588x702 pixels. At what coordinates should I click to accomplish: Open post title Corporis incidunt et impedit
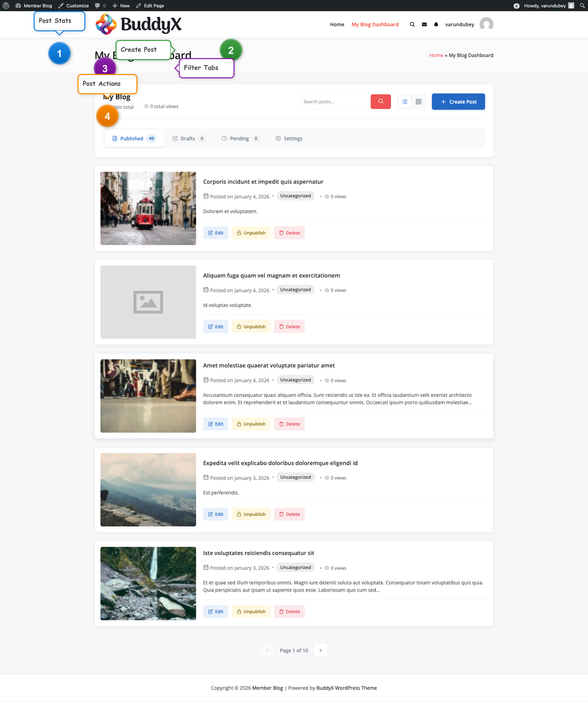(x=263, y=182)
